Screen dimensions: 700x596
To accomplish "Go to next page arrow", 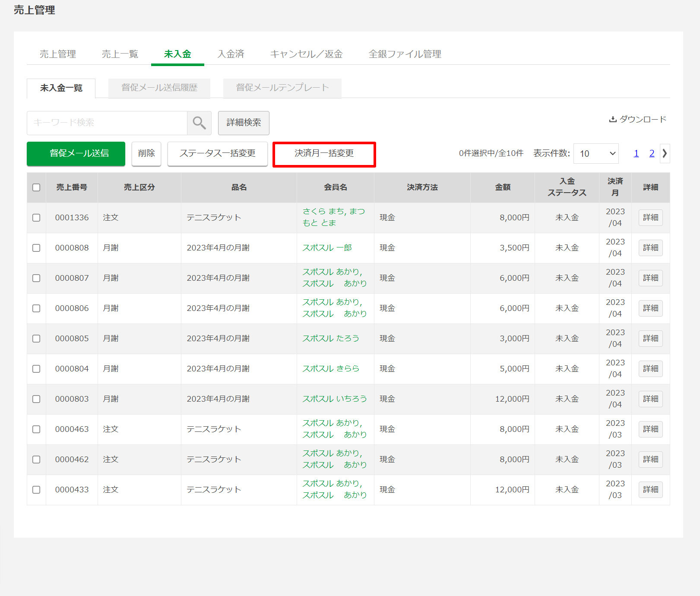I will (x=665, y=153).
